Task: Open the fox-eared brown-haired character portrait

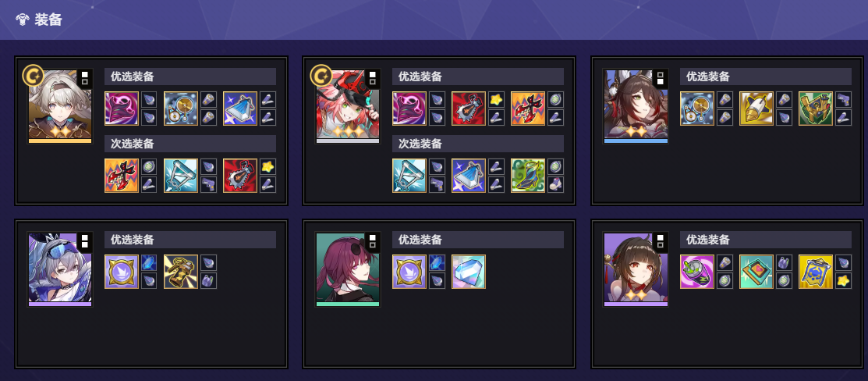Action: pos(636,104)
